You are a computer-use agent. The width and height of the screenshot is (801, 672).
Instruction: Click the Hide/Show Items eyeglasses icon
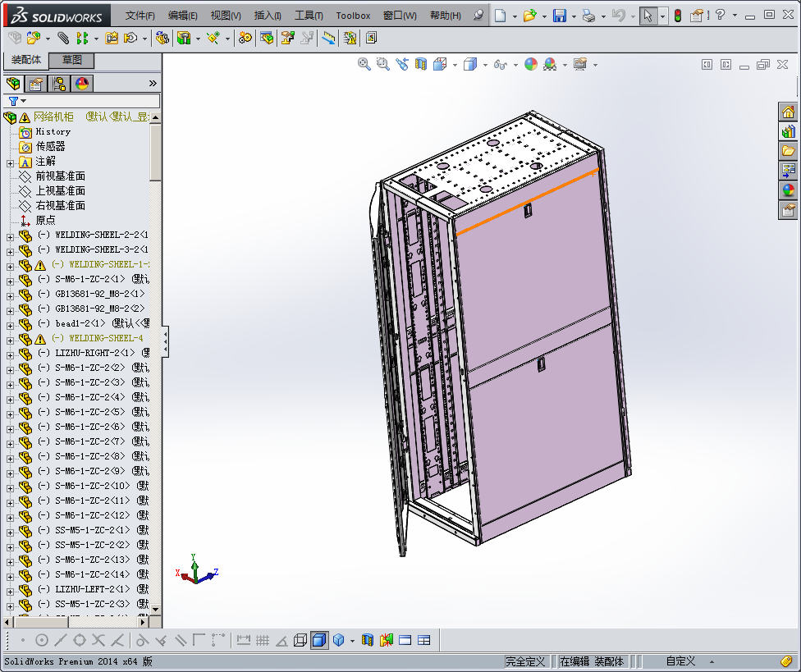click(500, 64)
